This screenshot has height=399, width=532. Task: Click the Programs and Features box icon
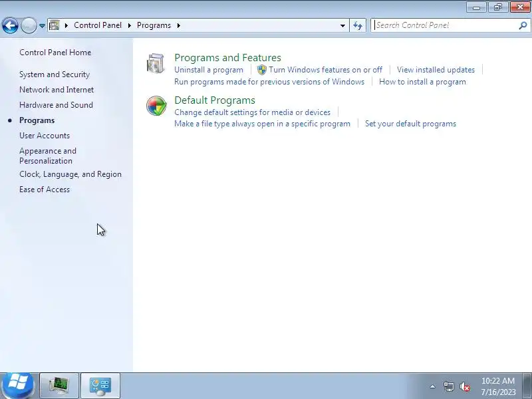(x=156, y=63)
